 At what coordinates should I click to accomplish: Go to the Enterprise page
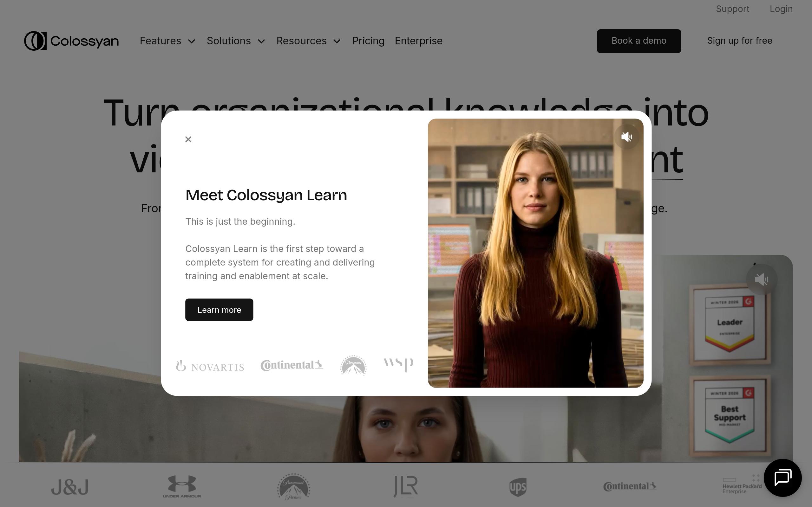click(x=418, y=41)
